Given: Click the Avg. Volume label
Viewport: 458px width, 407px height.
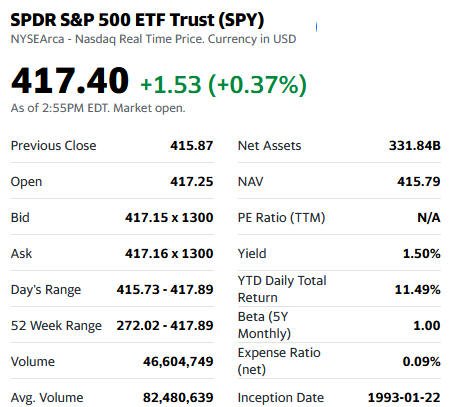Looking at the screenshot, I should click(x=47, y=398).
